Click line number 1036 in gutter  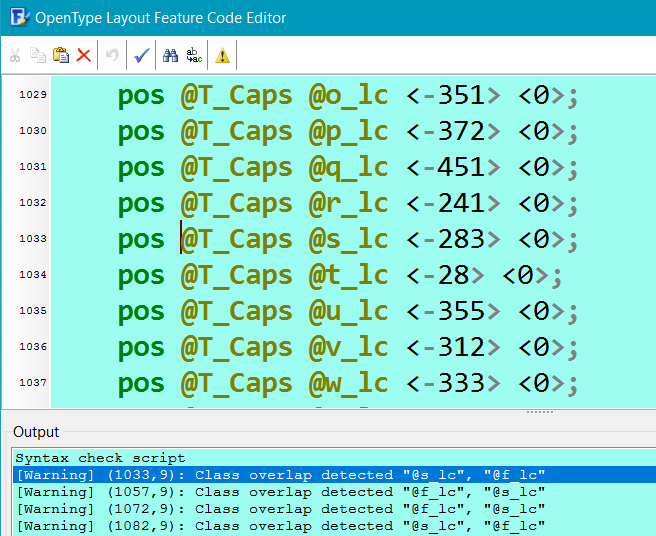point(33,346)
